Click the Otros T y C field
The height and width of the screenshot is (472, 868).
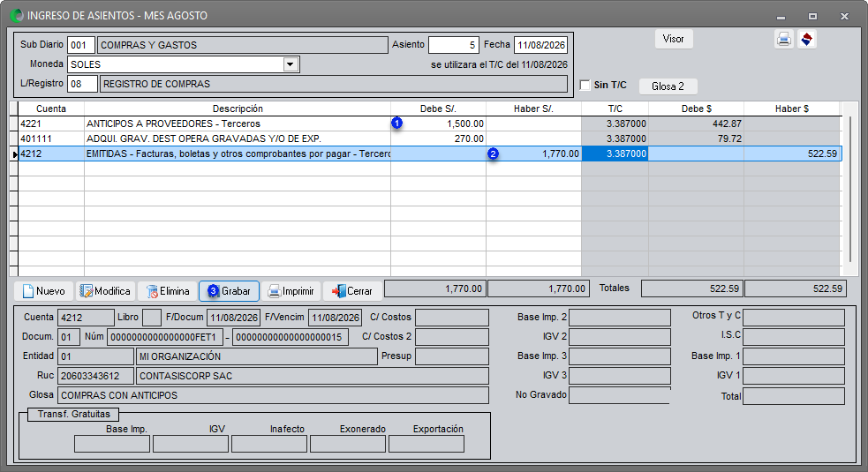(794, 318)
